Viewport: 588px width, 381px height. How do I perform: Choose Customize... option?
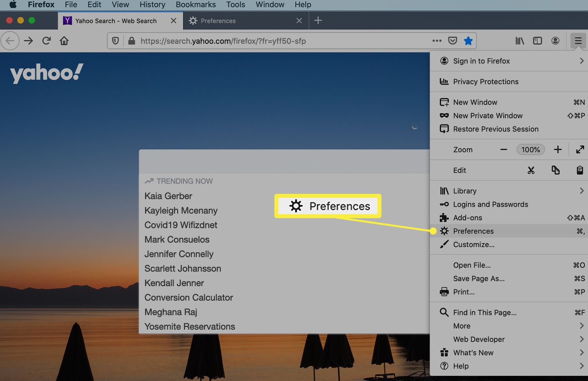pyautogui.click(x=509, y=244)
